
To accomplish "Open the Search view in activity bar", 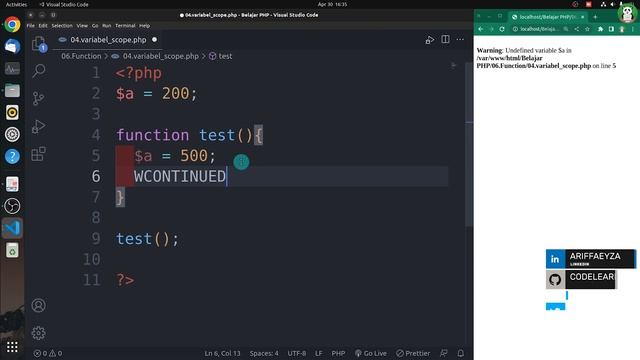I will click(39, 71).
